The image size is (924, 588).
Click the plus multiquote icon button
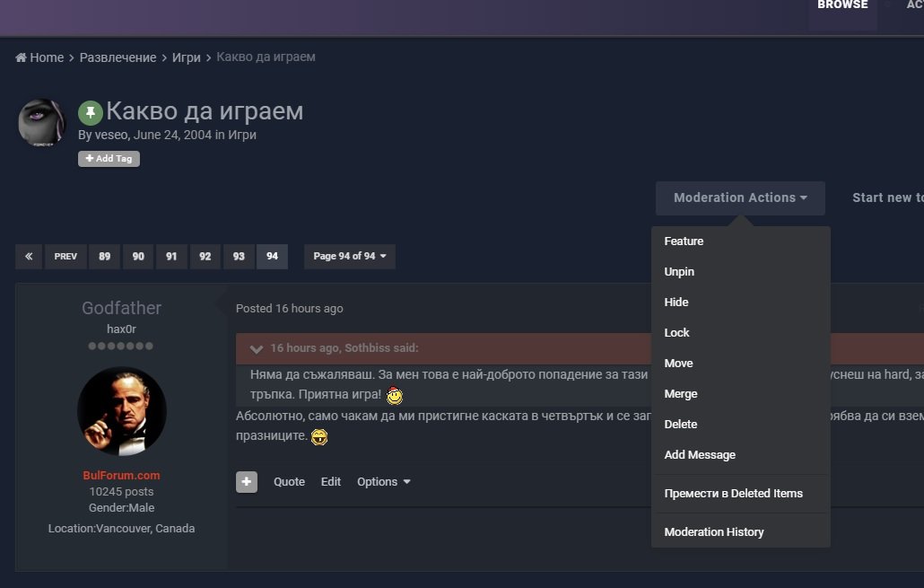tap(247, 482)
